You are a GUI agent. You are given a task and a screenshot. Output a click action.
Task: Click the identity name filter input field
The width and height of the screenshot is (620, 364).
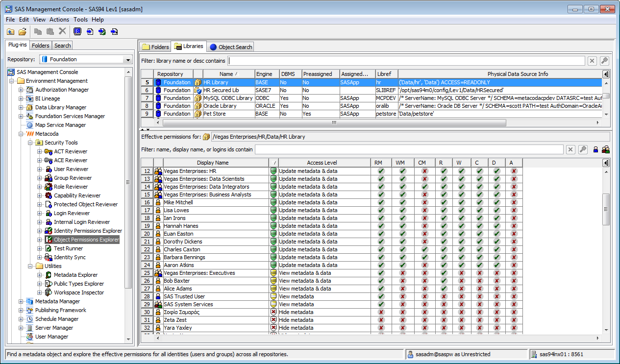409,149
